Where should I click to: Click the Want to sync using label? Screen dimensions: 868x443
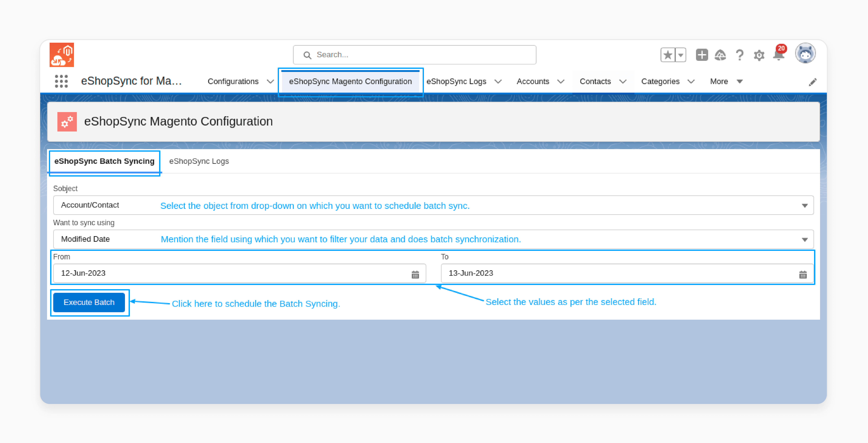84,223
